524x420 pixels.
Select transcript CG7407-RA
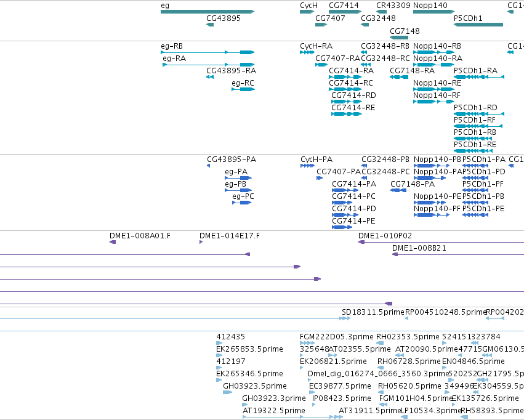(337, 59)
